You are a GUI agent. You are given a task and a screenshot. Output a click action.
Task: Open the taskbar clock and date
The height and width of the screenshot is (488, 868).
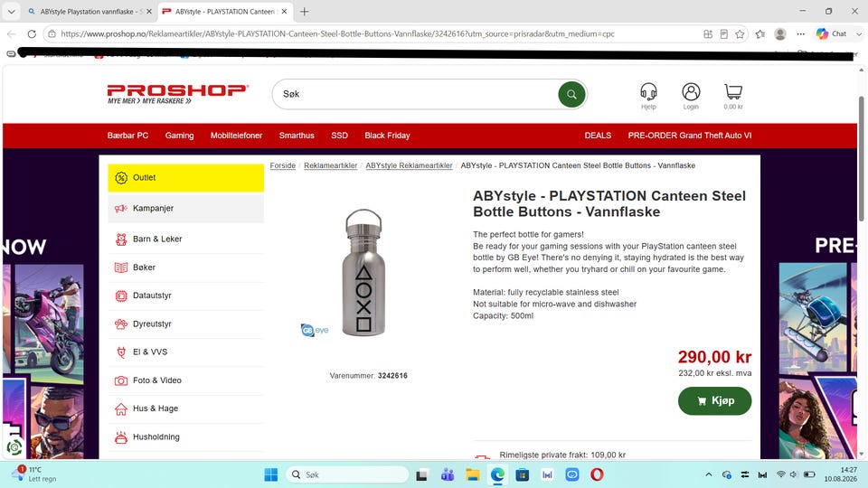click(840, 474)
